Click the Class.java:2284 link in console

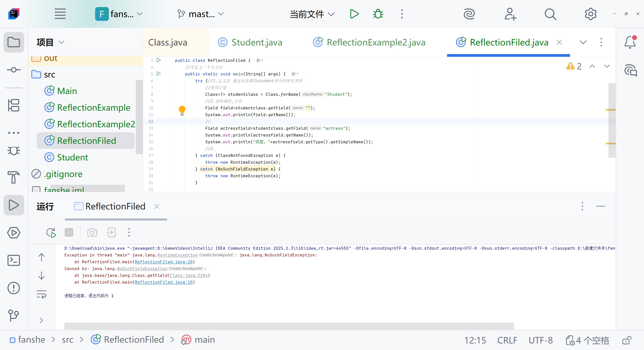[x=189, y=275]
